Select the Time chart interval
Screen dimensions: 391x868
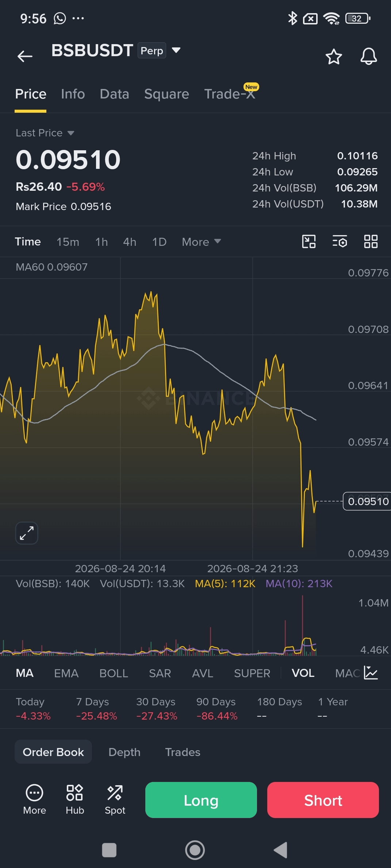(28, 241)
